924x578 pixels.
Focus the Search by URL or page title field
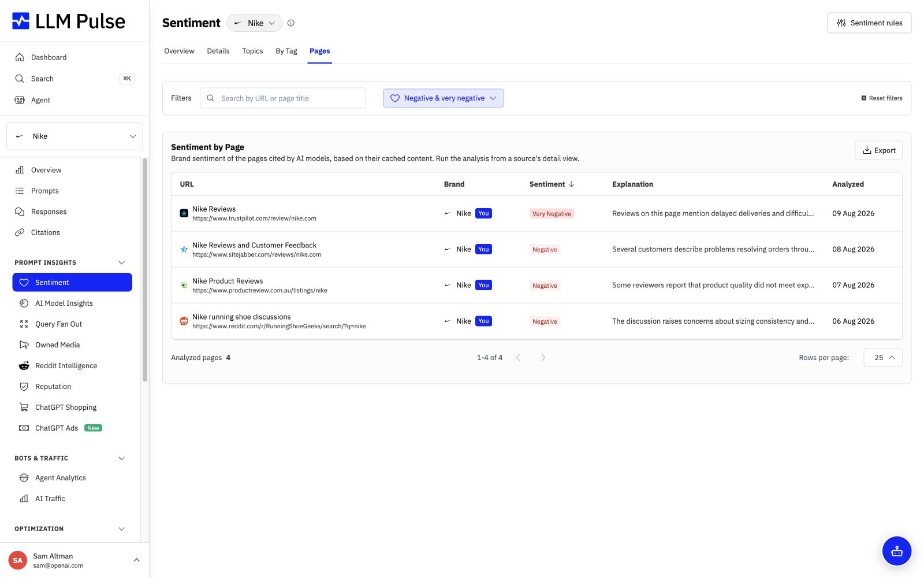(283, 98)
